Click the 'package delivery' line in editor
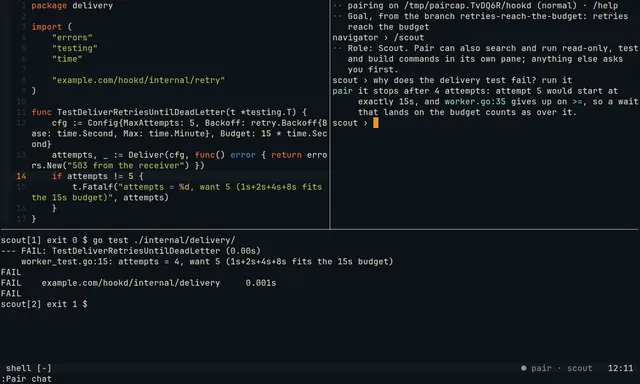 pos(72,6)
